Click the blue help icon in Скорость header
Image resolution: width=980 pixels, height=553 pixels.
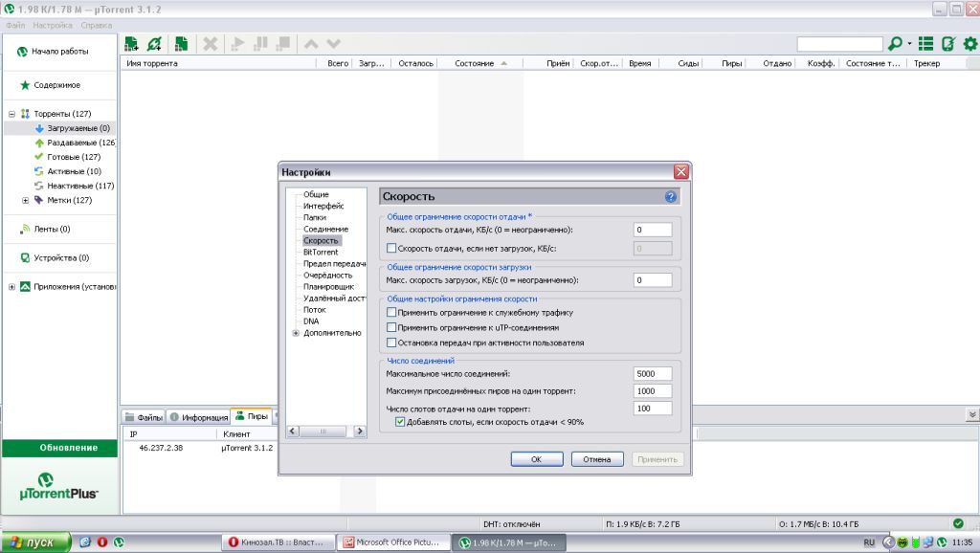coord(671,196)
